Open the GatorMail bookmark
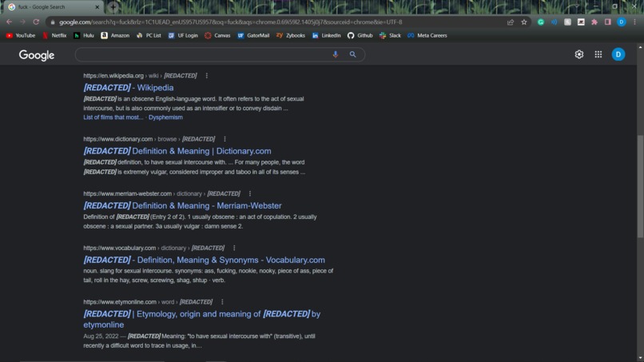 [x=253, y=36]
